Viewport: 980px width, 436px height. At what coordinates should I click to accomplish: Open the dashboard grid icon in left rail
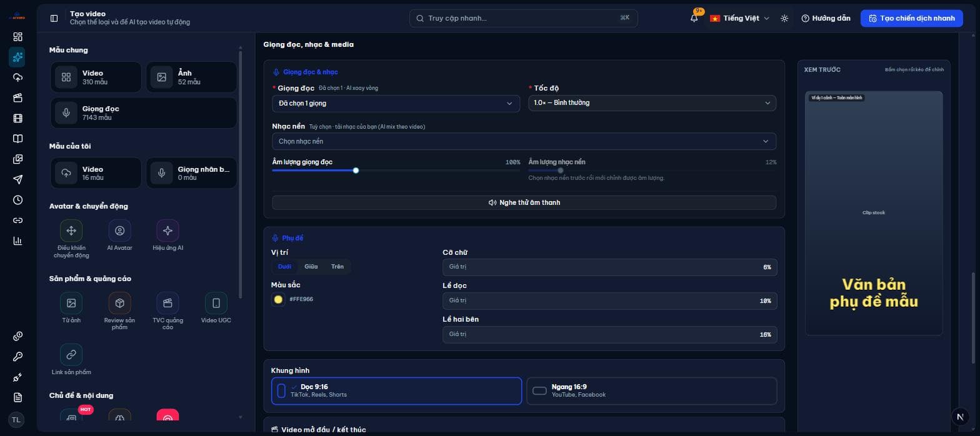click(17, 37)
